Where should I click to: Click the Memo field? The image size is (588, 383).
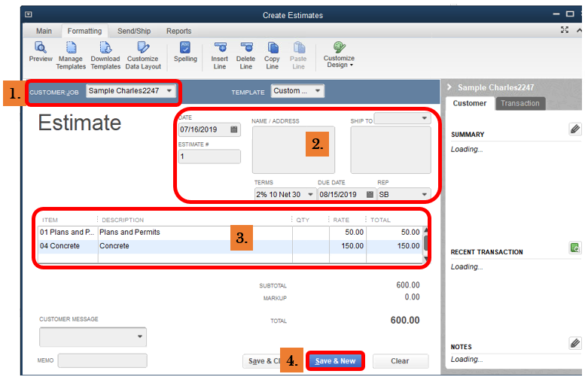[102, 360]
